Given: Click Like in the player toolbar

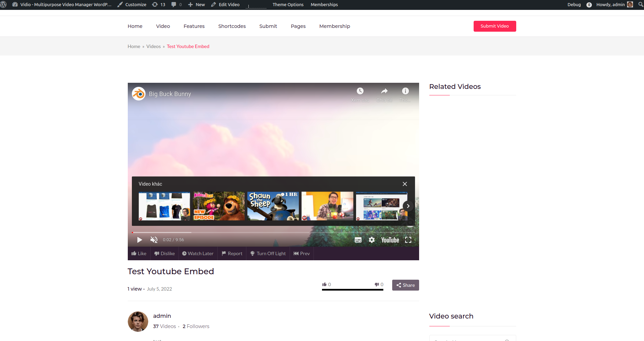Looking at the screenshot, I should tap(139, 253).
